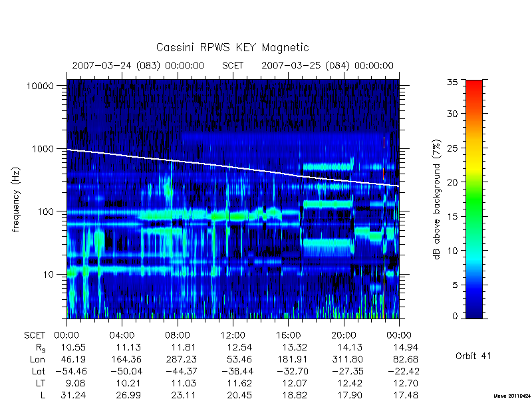The width and height of the screenshot is (532, 399).
Task: Click the color bar gradient scale
Action: coord(474,199)
